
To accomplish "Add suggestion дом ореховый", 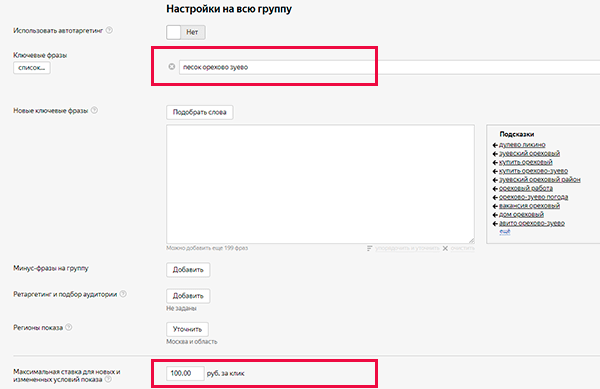I will 521,214.
